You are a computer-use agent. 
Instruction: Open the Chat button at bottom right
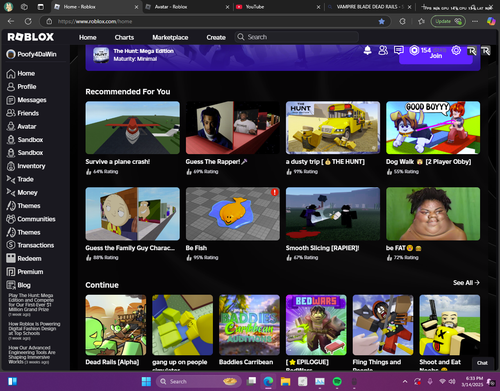click(482, 363)
